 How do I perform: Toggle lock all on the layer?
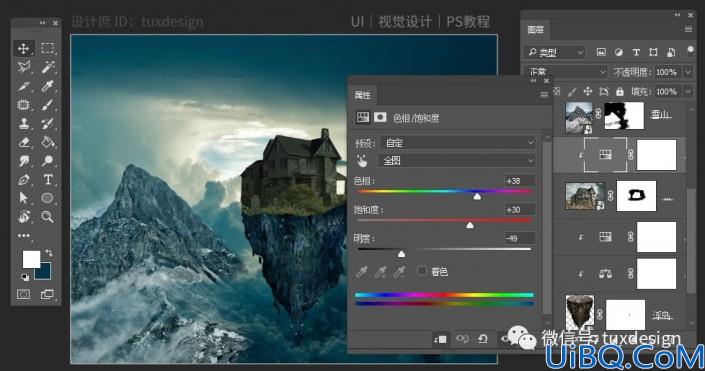(620, 92)
